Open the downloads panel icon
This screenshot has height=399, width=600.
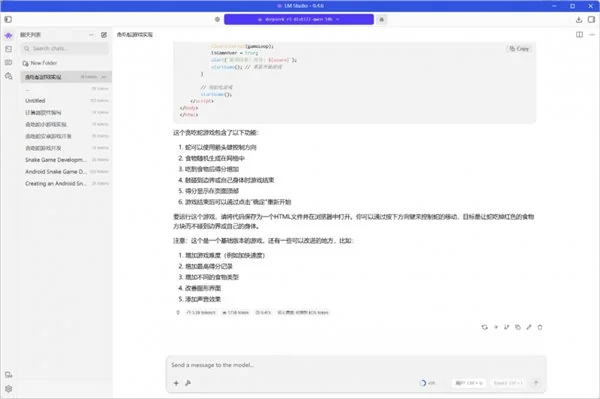click(579, 20)
